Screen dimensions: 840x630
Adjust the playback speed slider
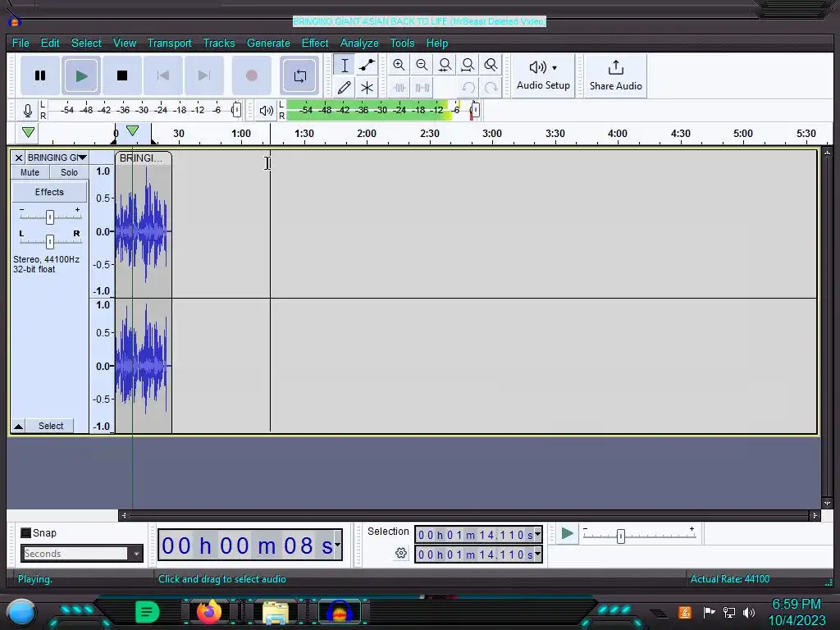point(621,536)
